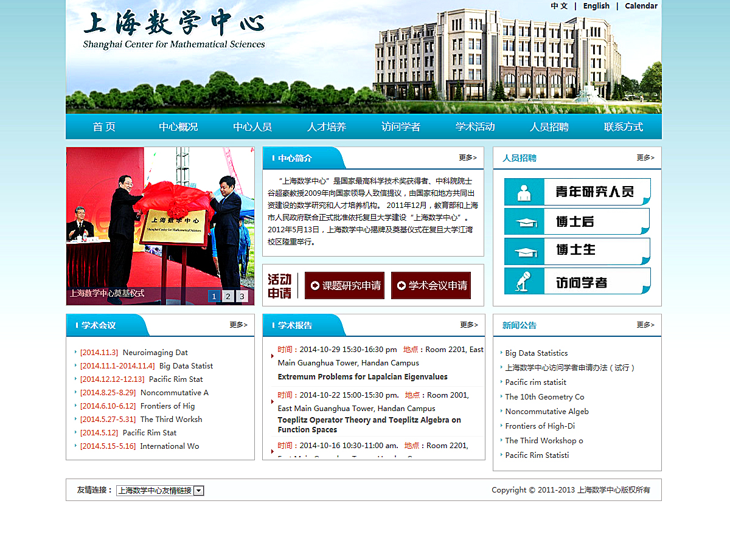730x560 pixels.
Task: Open the 联系方式 menu item
Action: point(624,127)
